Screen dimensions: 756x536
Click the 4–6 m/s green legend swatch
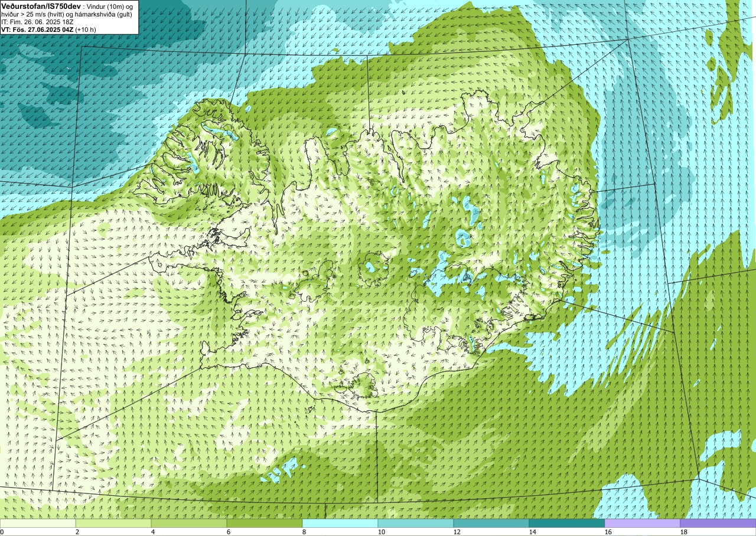point(189,523)
